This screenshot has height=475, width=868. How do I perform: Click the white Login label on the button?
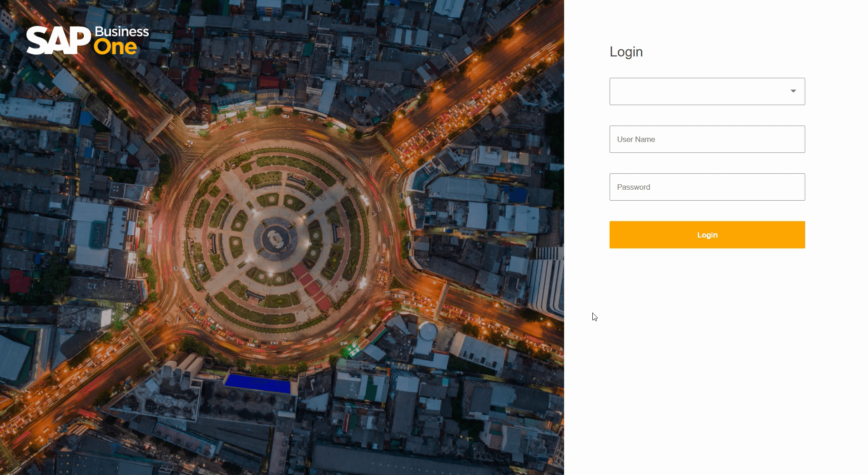(707, 235)
